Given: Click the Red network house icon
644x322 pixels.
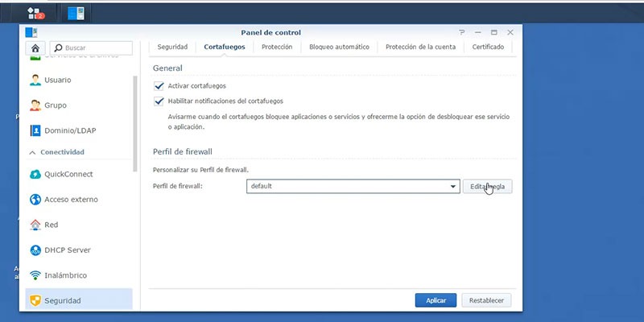Looking at the screenshot, I should (35, 225).
